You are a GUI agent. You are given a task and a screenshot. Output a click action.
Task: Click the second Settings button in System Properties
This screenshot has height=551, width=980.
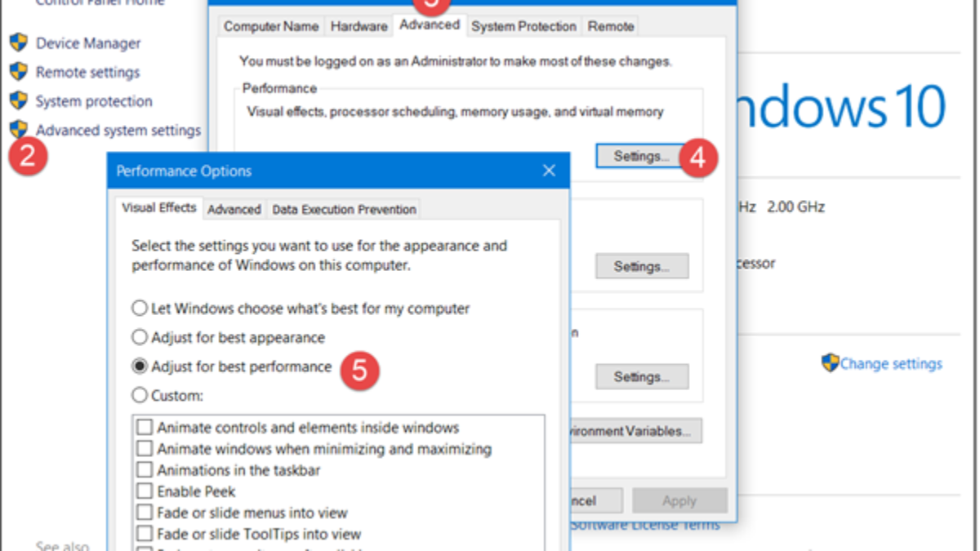coord(642,266)
